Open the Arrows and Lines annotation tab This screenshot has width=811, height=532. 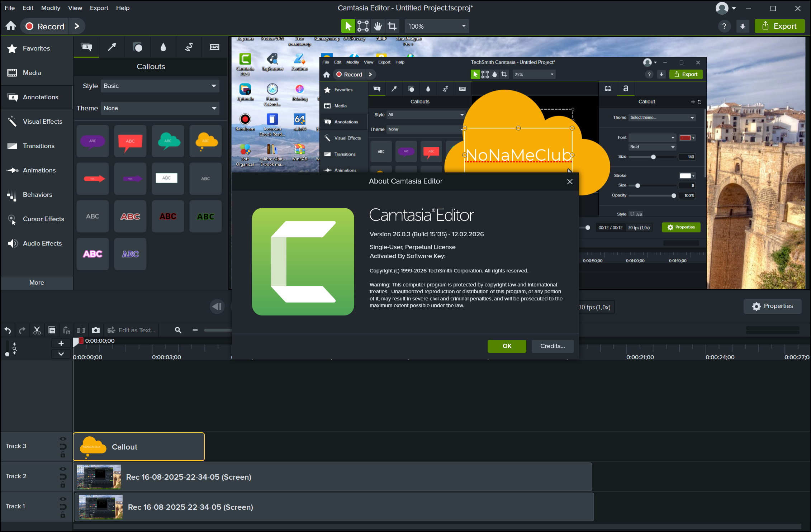click(112, 47)
